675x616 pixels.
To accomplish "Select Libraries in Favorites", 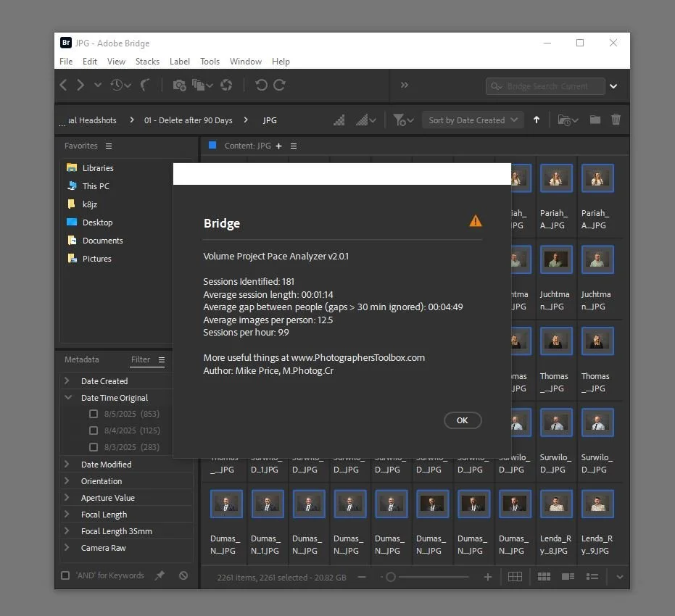I will pos(98,167).
